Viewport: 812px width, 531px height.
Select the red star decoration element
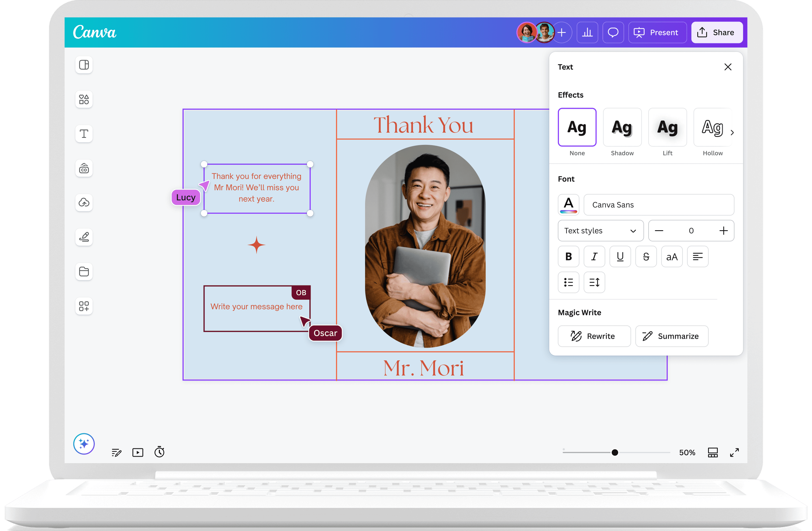256,245
